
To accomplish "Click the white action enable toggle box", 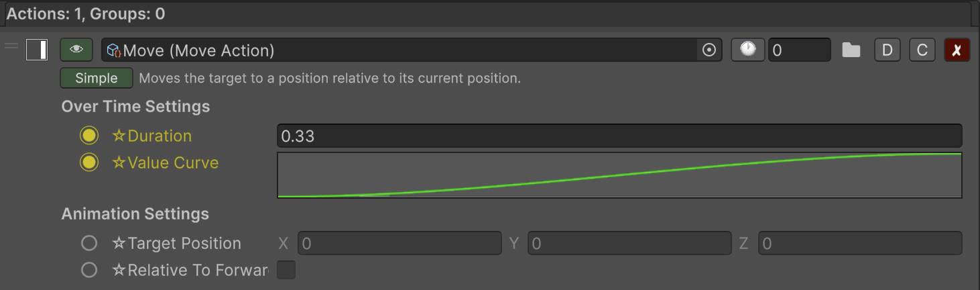I will 37,50.
